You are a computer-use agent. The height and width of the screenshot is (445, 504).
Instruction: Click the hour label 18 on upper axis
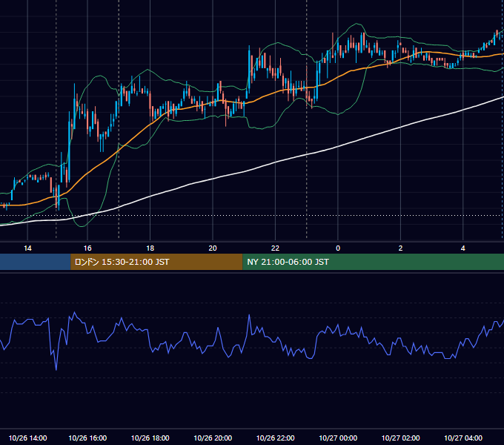[150, 248]
